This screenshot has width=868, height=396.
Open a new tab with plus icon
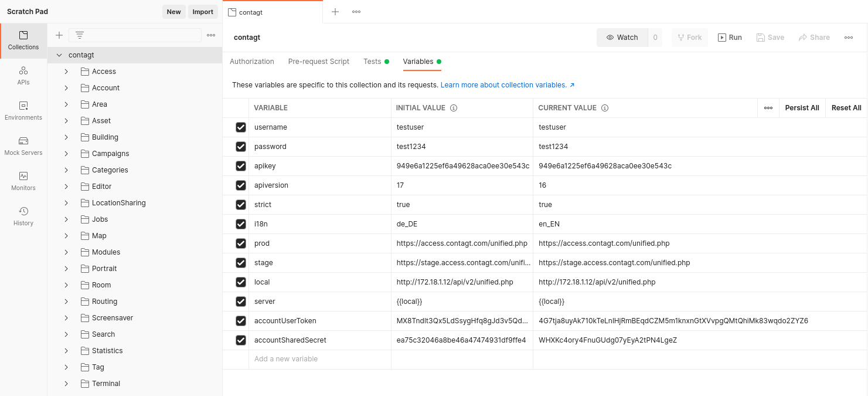pyautogui.click(x=335, y=12)
